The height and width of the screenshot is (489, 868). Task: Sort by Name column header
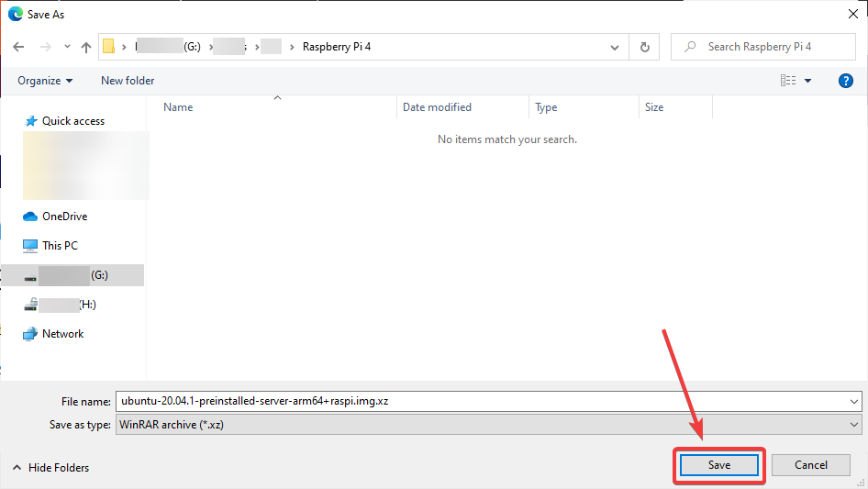coord(178,106)
